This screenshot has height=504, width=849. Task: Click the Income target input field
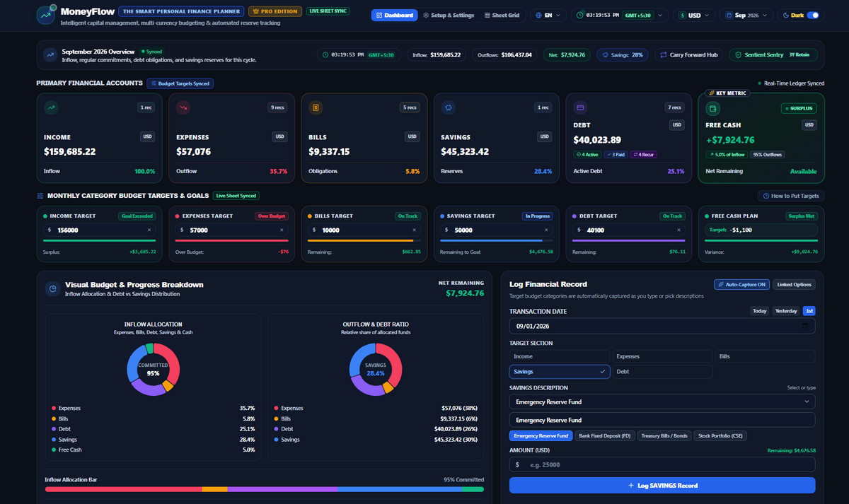coord(100,230)
